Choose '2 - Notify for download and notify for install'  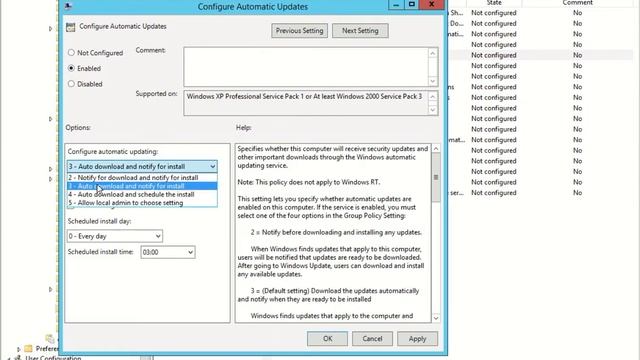(142, 178)
